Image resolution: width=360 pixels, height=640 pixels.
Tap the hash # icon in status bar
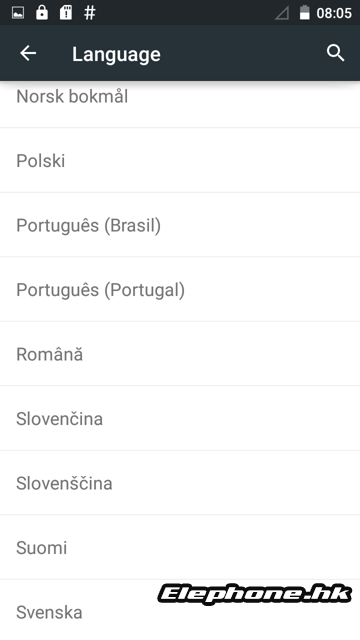point(89,13)
